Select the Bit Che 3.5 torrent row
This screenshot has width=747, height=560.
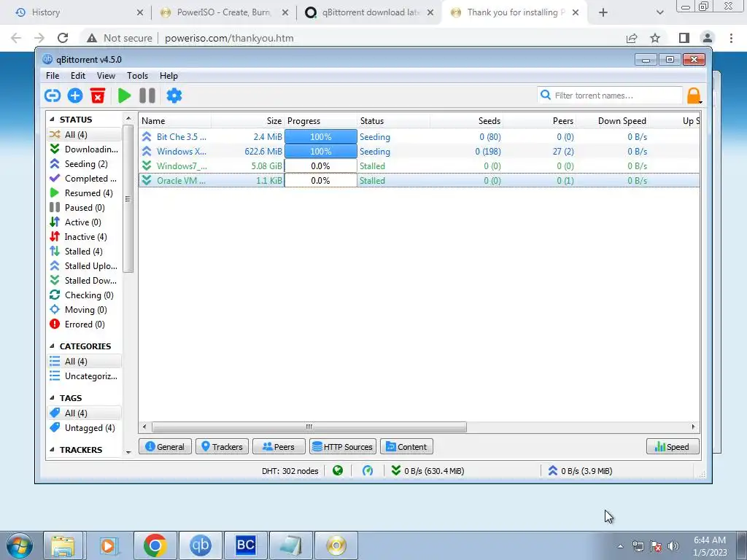coord(419,136)
